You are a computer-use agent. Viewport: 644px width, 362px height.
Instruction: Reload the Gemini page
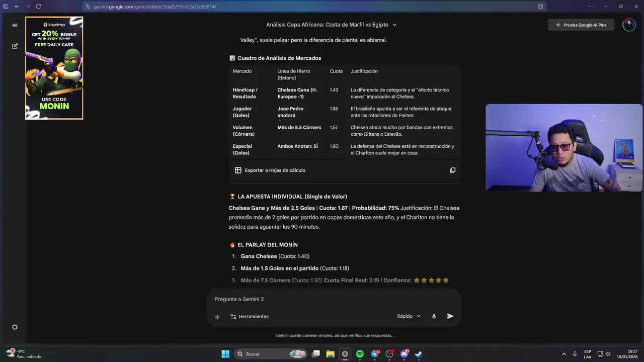tap(38, 7)
